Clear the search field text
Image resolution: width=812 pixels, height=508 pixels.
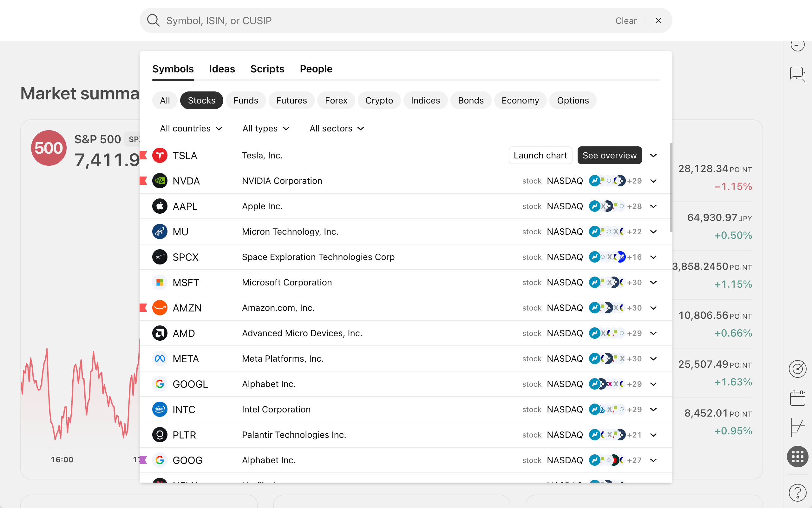(626, 21)
